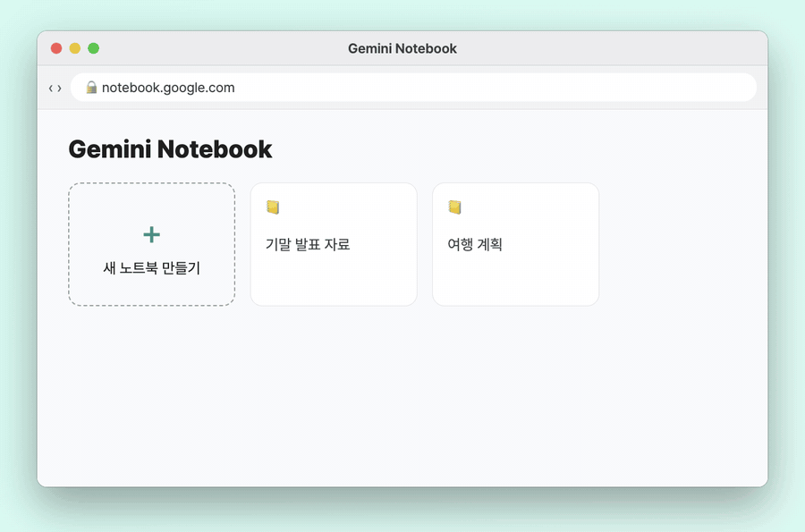Close the window with red button
Screen dimensions: 805x532
point(56,48)
